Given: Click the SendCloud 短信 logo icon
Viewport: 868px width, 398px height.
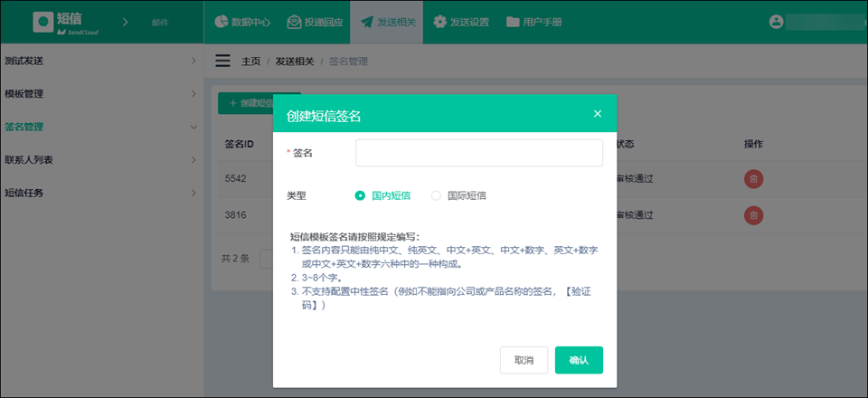Looking at the screenshot, I should (43, 22).
